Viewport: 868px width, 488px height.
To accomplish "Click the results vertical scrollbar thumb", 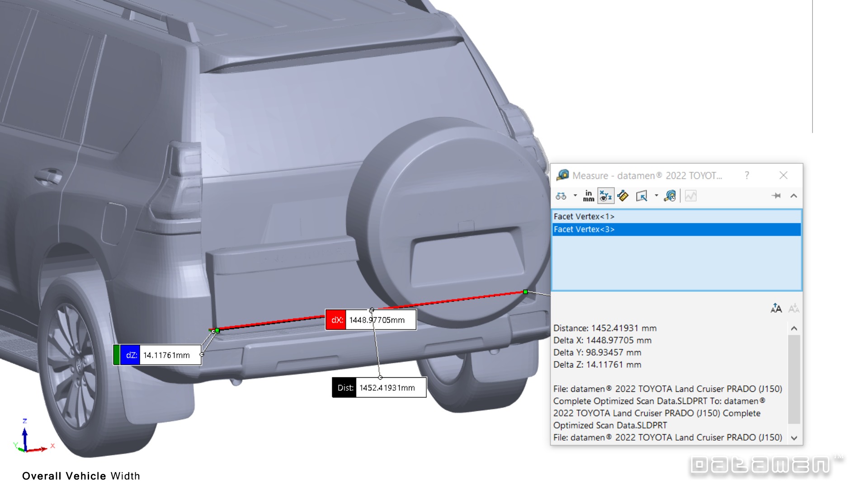I will (x=794, y=379).
